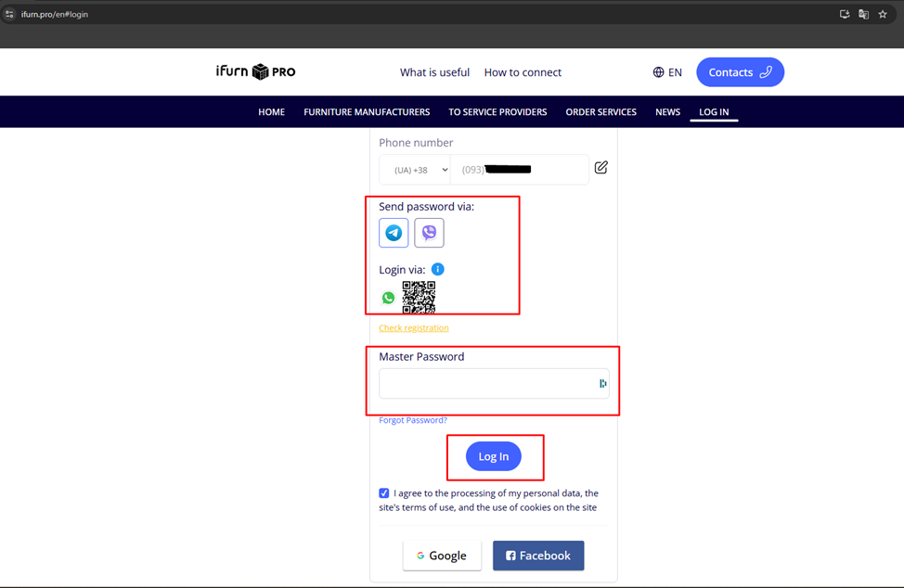Image resolution: width=904 pixels, height=588 pixels.
Task: Bookmark this page with the star icon
Action: 883,15
